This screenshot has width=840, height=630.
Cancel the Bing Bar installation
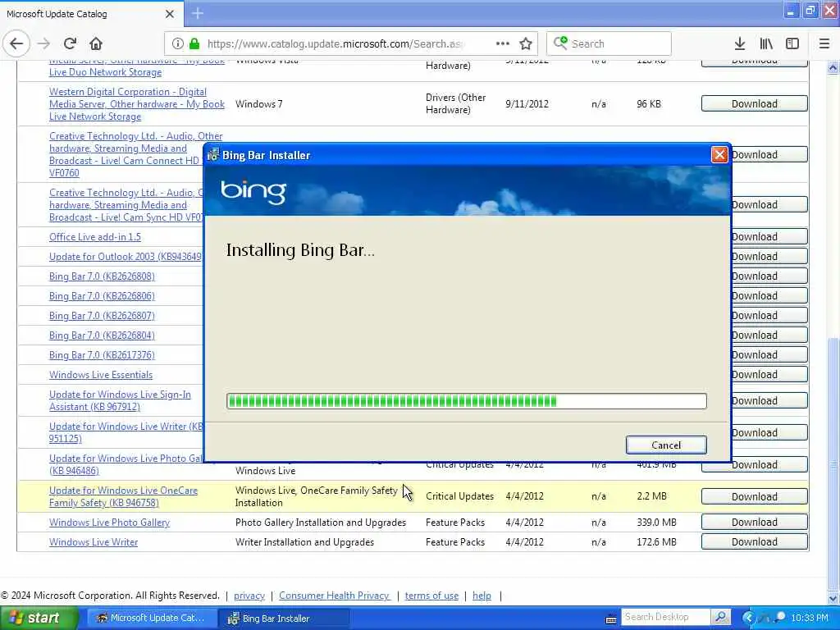coord(666,445)
